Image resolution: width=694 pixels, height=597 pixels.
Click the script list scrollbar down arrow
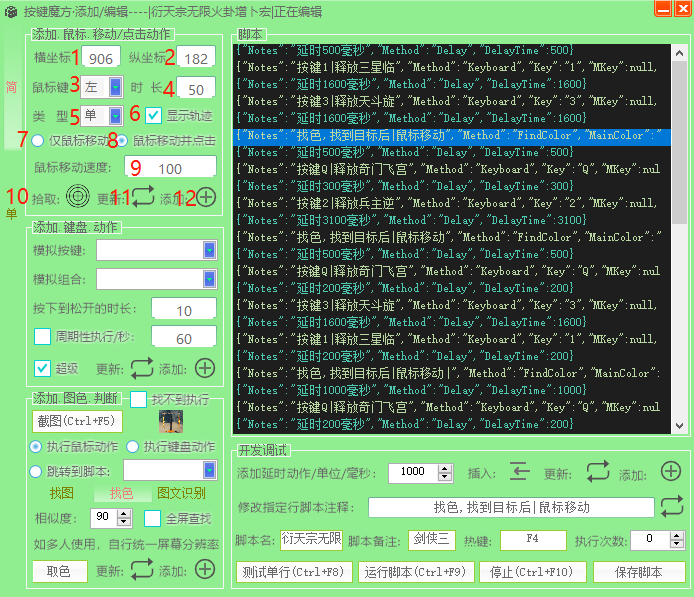pyautogui.click(x=679, y=426)
